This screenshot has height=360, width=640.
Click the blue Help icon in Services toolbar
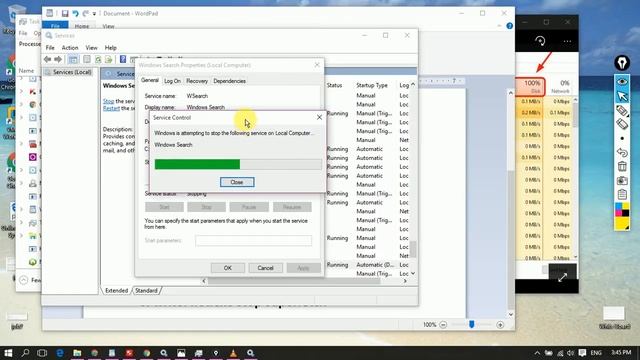click(122, 60)
